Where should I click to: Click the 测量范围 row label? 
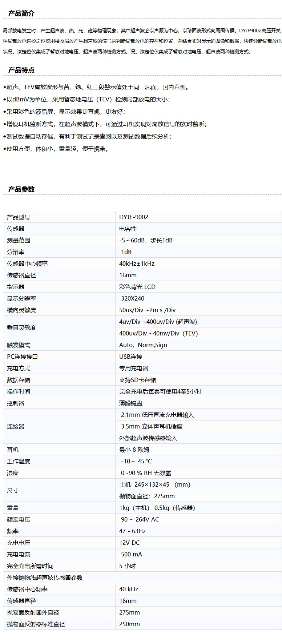(19, 240)
